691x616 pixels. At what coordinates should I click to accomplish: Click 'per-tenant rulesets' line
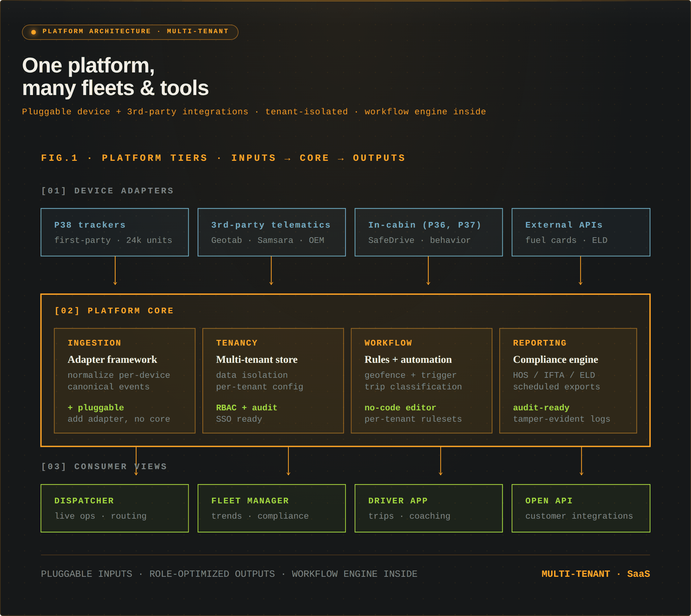tap(413, 419)
